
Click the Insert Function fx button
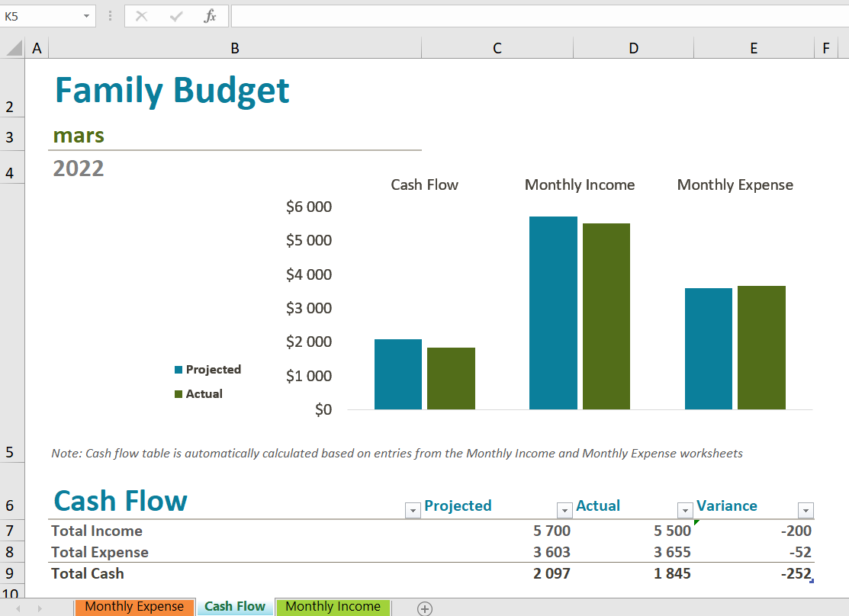click(x=210, y=16)
